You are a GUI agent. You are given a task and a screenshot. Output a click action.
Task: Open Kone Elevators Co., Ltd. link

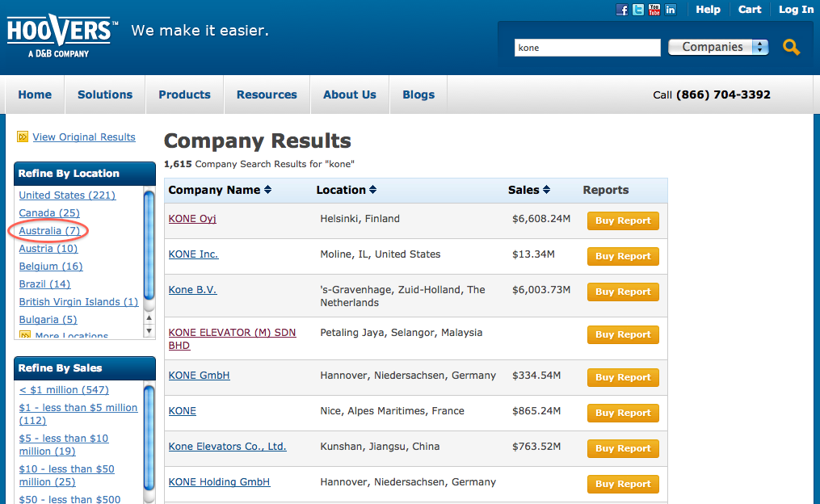coord(228,447)
